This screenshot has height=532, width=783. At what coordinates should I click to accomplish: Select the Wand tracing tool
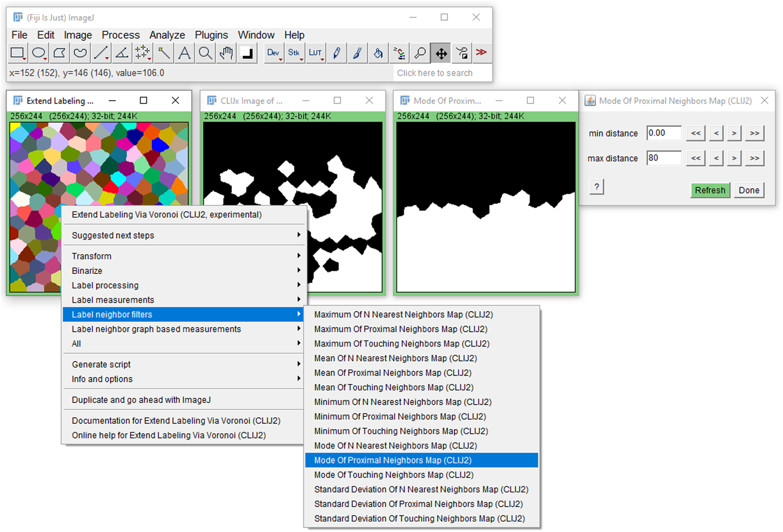(163, 53)
